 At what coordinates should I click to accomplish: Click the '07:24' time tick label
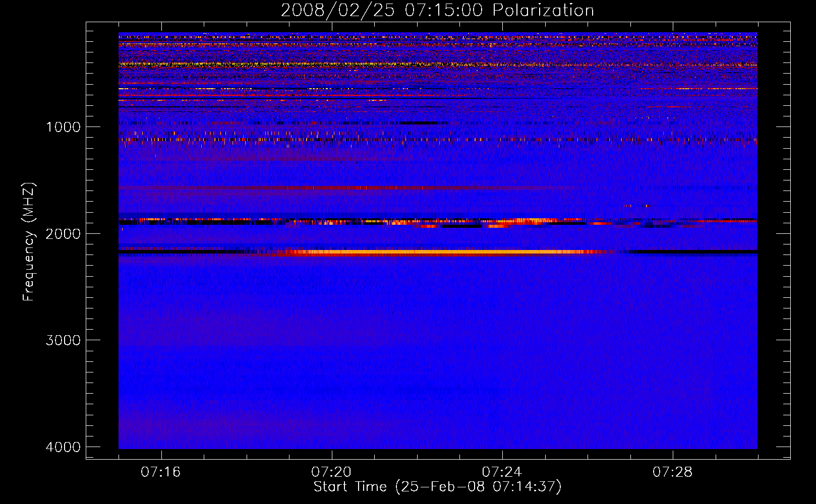point(502,472)
